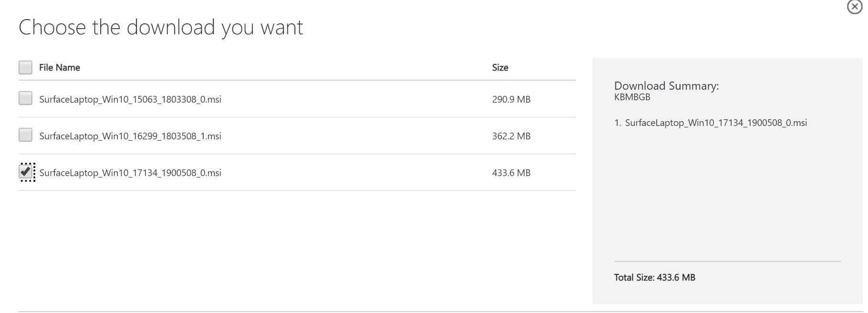Click the Download Summary heading

(666, 86)
